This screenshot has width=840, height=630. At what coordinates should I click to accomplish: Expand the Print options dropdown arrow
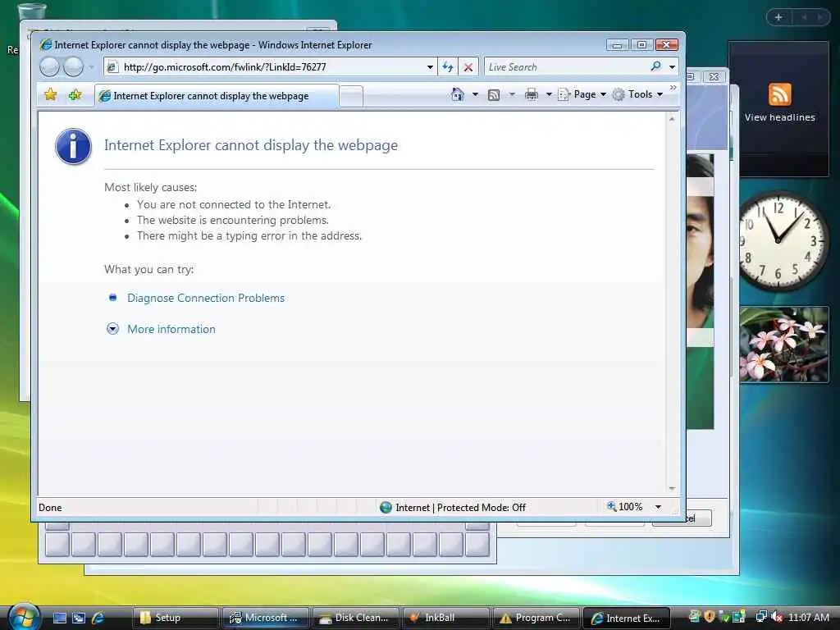coord(549,95)
